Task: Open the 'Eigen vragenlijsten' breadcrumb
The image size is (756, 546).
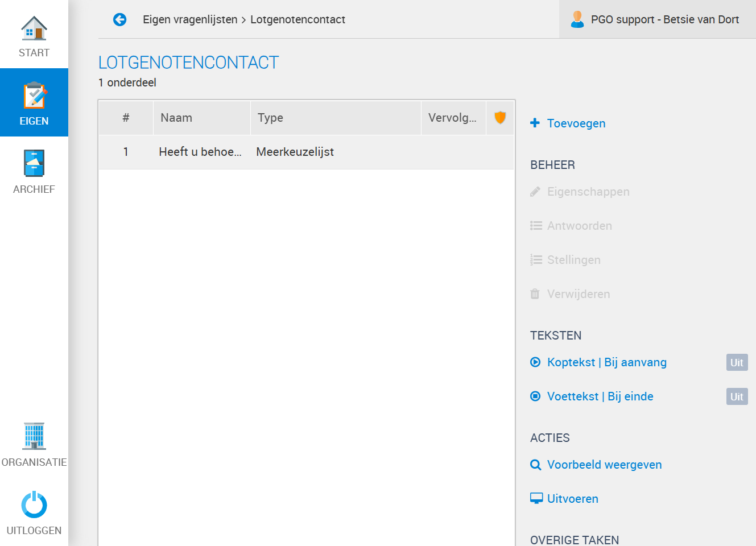Action: 190,19
